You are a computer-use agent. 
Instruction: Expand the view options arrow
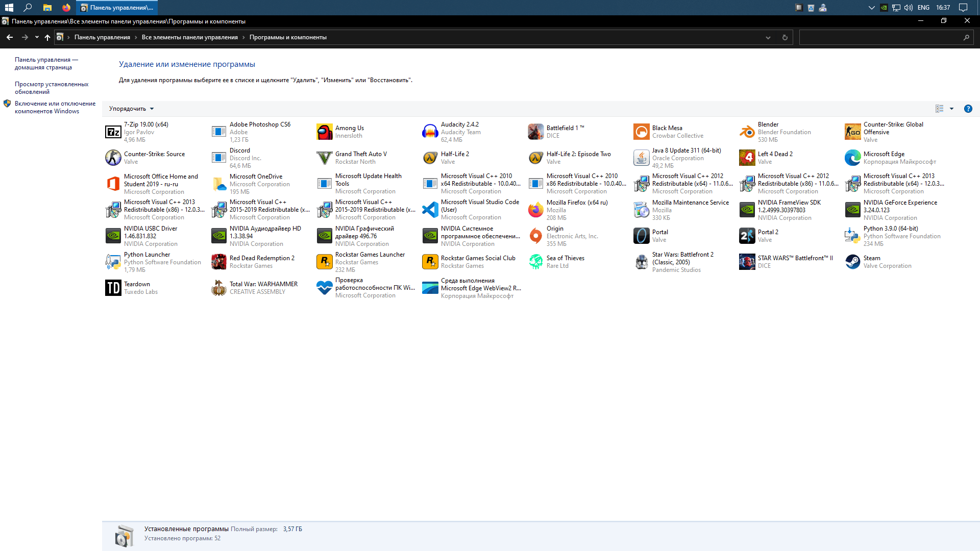pyautogui.click(x=951, y=109)
